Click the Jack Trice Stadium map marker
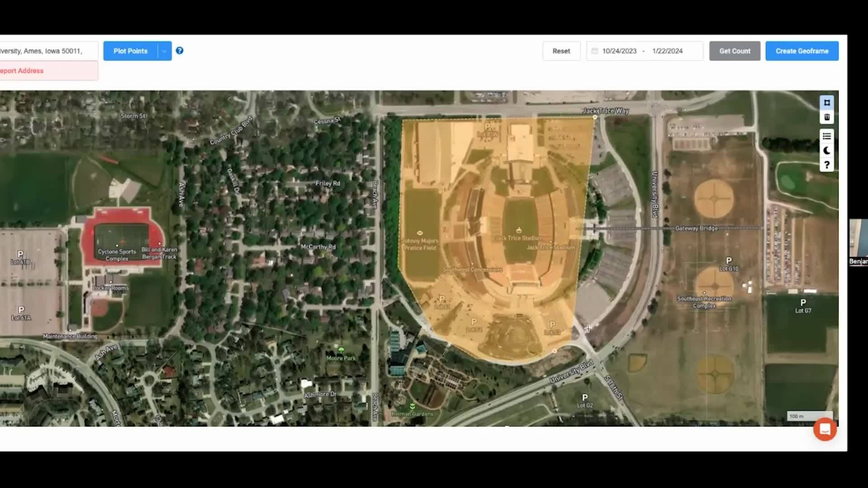Image resolution: width=868 pixels, height=488 pixels. pyautogui.click(x=518, y=230)
